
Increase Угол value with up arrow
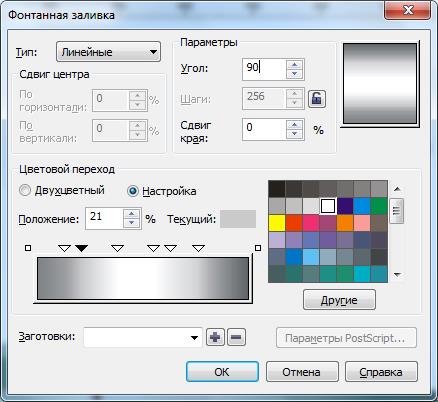(294, 65)
